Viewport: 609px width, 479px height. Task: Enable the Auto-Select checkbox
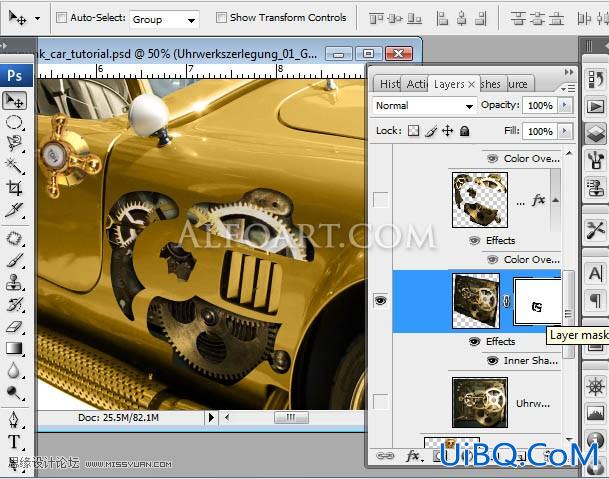tap(61, 17)
